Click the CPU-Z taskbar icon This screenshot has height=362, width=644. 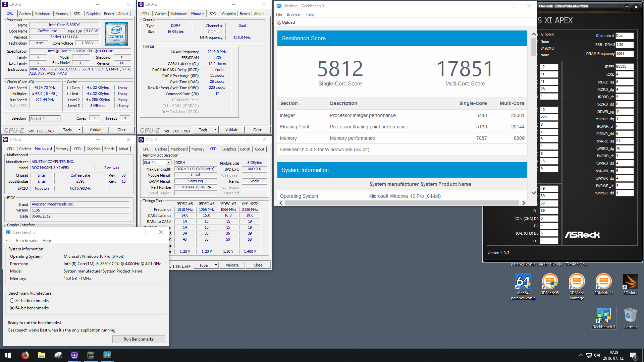pos(74,355)
